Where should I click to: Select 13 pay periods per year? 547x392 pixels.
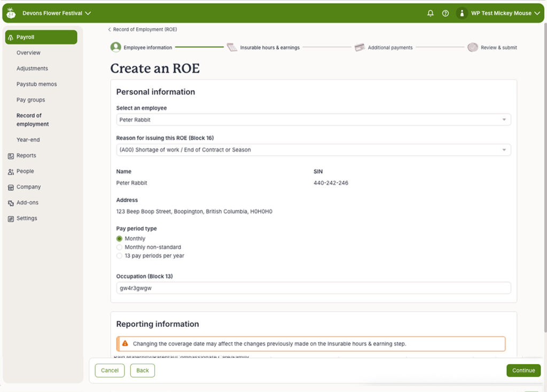[x=119, y=255]
